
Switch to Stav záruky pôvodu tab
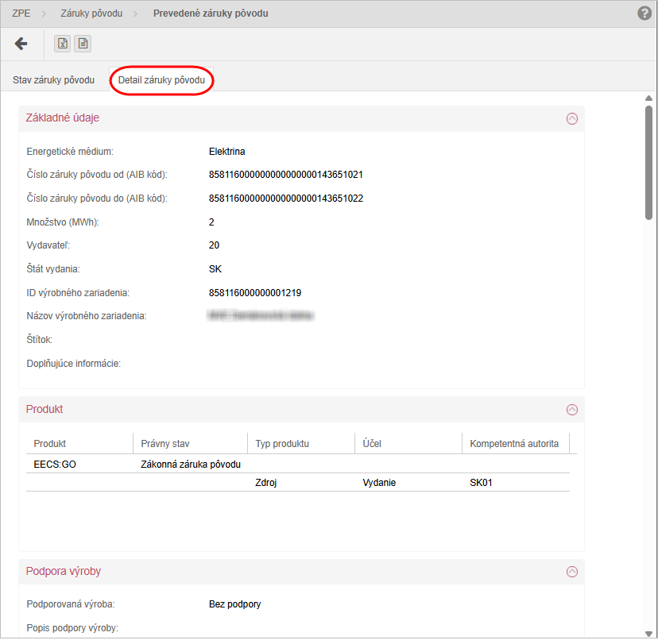coord(53,80)
